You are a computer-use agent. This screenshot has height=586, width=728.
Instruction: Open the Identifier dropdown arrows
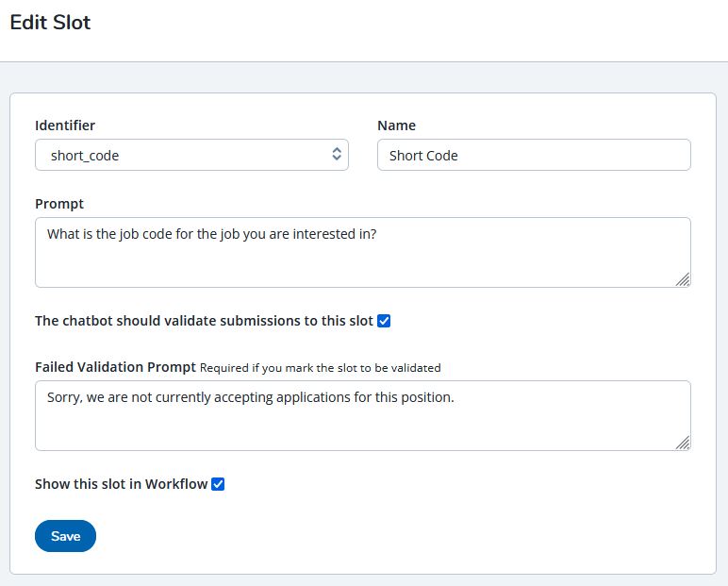coord(337,154)
